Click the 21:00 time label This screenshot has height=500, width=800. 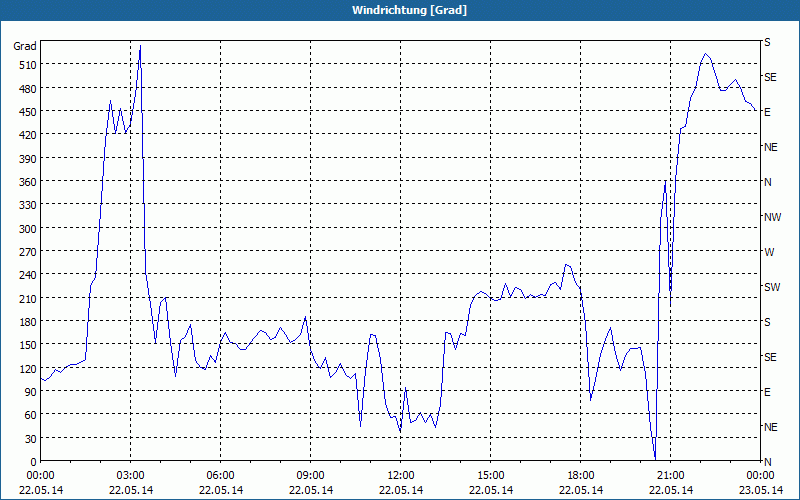coord(670,476)
